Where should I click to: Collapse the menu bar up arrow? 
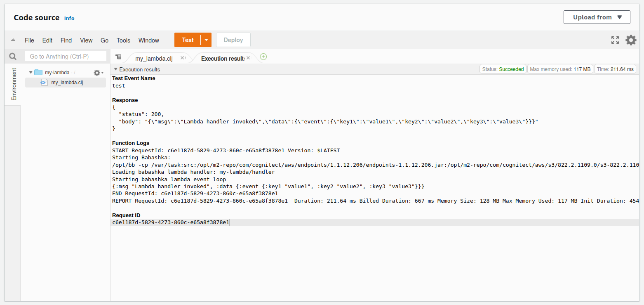tap(13, 40)
